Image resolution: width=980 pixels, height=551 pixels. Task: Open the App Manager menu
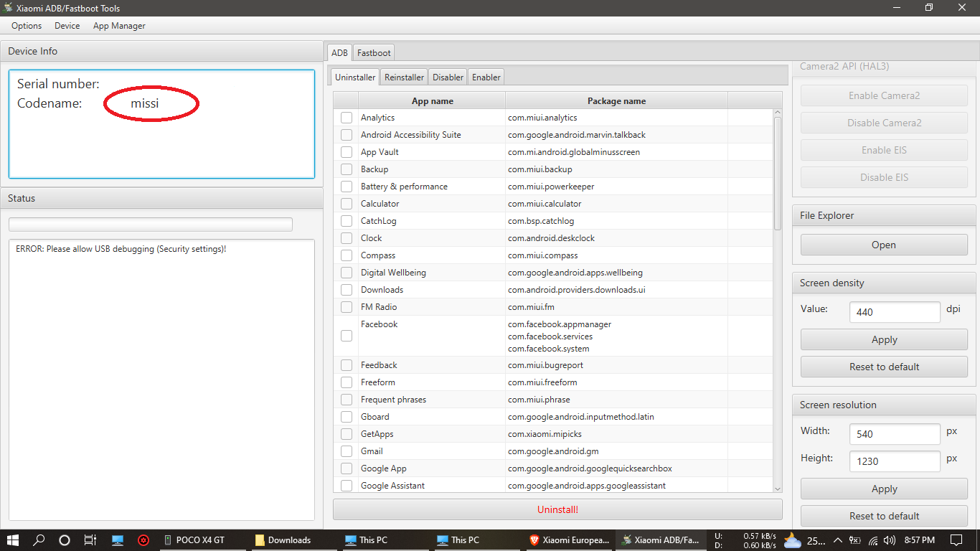119,26
